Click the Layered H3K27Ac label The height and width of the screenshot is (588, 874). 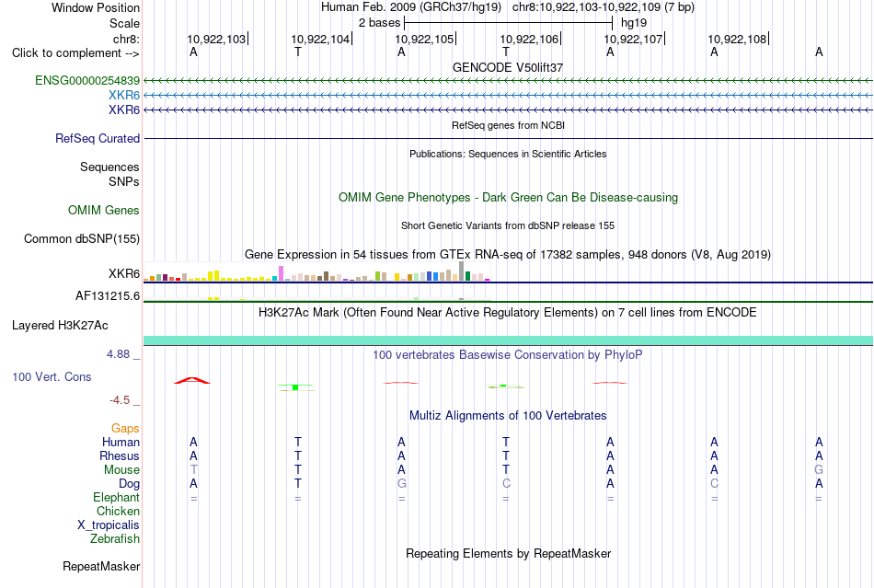pyautogui.click(x=60, y=326)
